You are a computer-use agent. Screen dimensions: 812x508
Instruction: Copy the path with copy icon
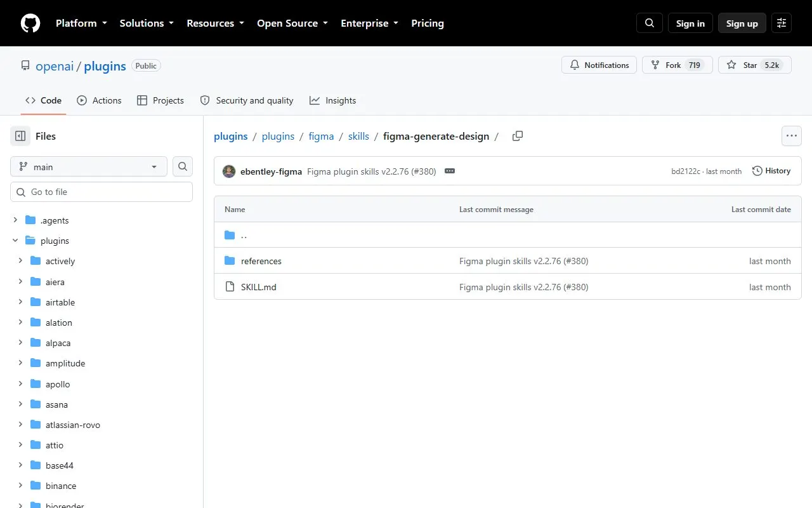click(x=518, y=136)
